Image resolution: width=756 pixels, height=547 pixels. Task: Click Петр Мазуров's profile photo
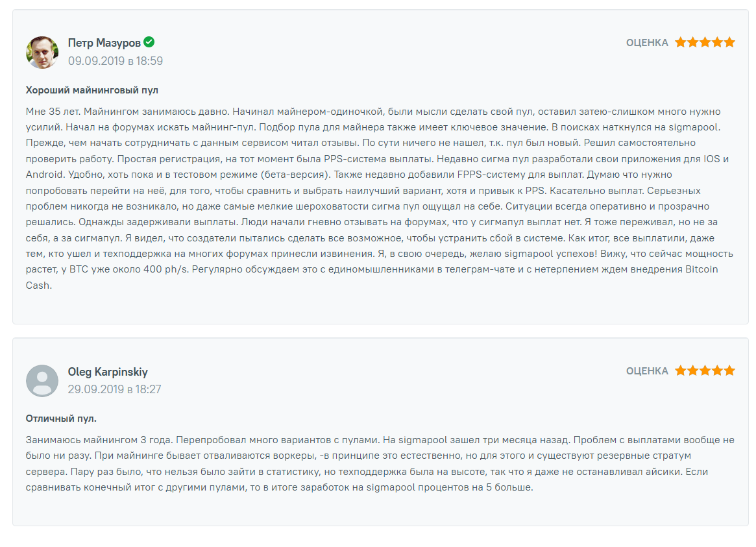pyautogui.click(x=42, y=52)
